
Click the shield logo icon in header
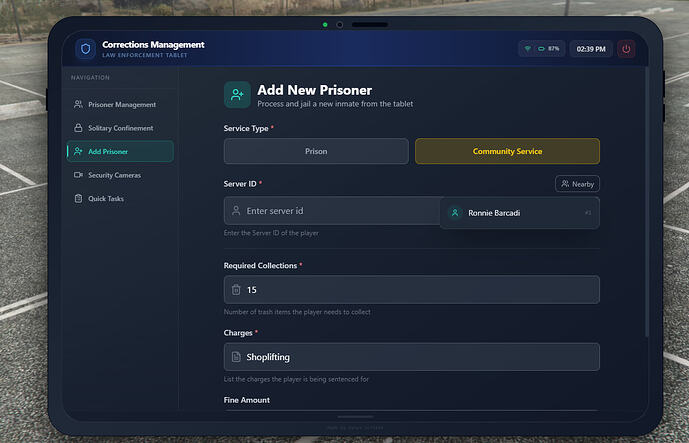85,49
